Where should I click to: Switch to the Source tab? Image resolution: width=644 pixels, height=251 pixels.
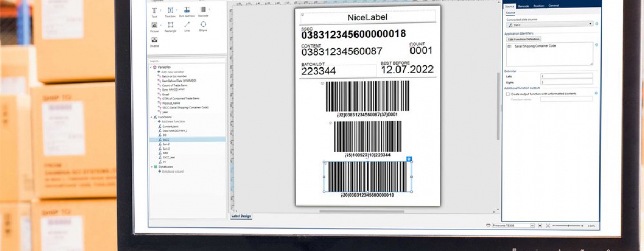click(509, 6)
